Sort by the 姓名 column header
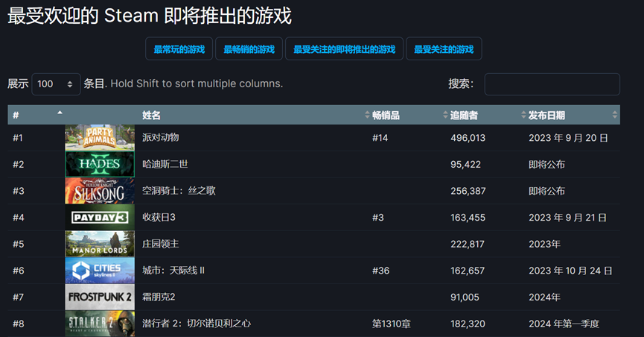Screen dimensions: 644x337 click(x=253, y=115)
